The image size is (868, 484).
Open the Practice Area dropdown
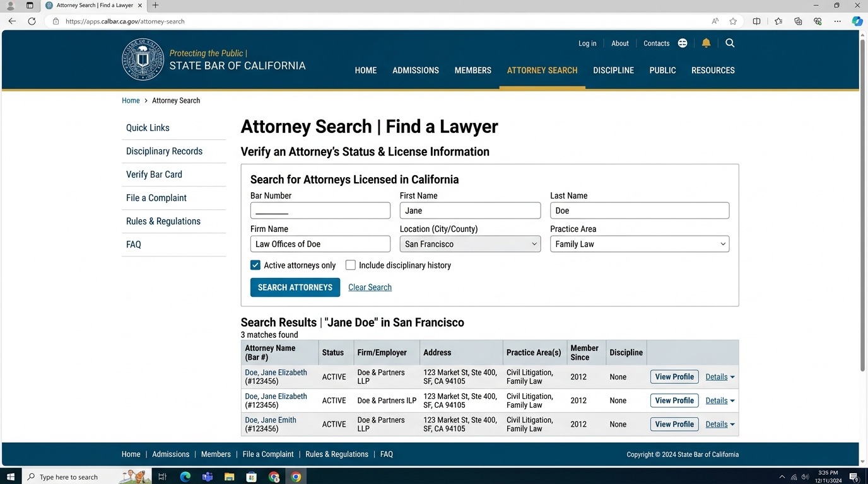click(640, 244)
